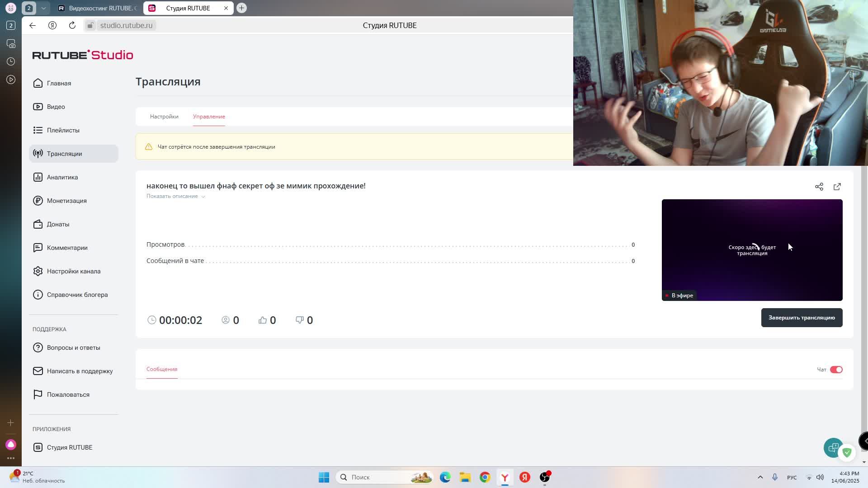The height and width of the screenshot is (488, 868).
Task: Click the taskbar Поиск search box
Action: [x=384, y=477]
